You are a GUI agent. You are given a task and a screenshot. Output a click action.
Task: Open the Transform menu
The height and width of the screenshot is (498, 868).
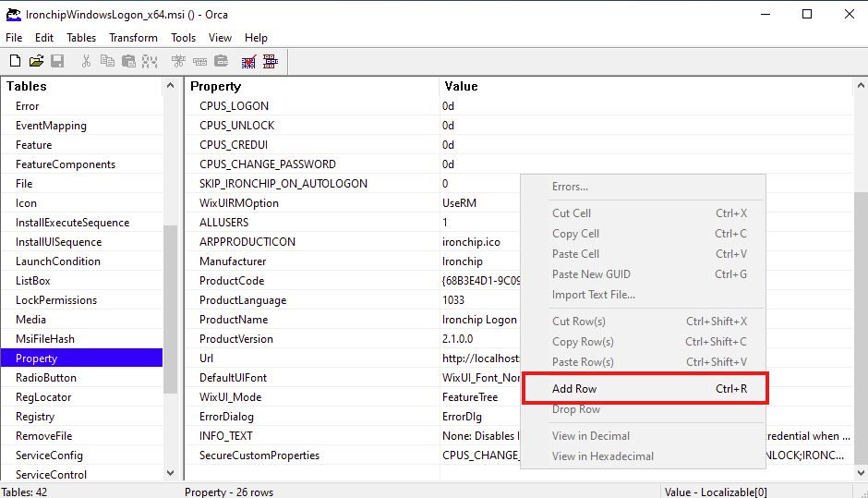(133, 38)
